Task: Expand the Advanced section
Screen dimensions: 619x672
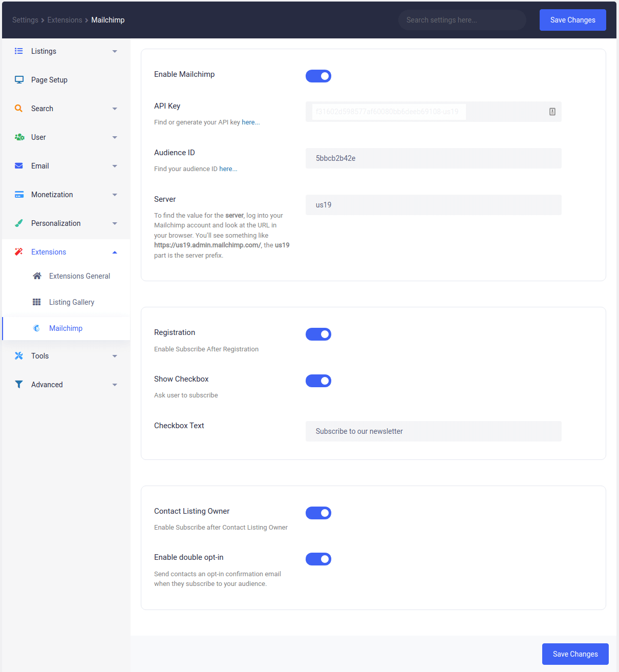Action: 115,384
